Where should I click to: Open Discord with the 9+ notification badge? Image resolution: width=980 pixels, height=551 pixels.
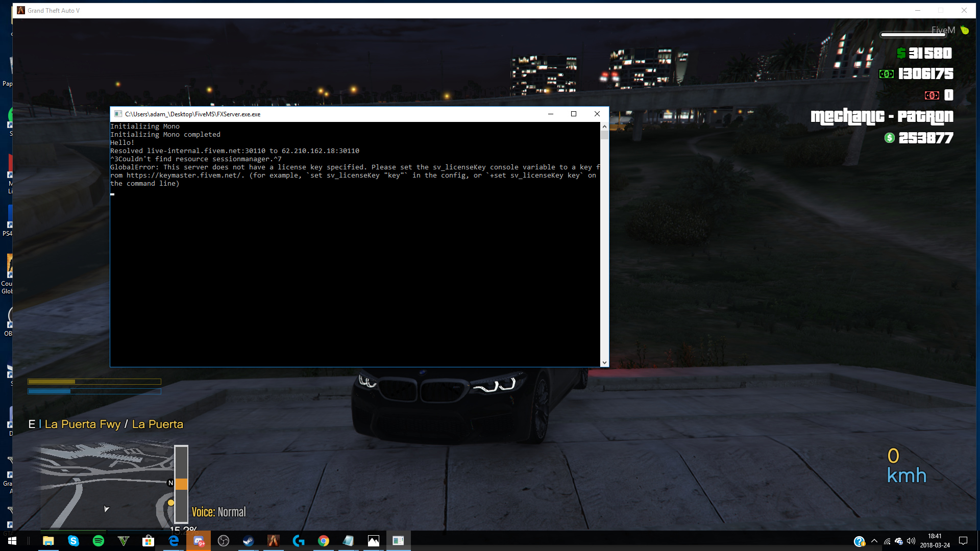point(199,541)
